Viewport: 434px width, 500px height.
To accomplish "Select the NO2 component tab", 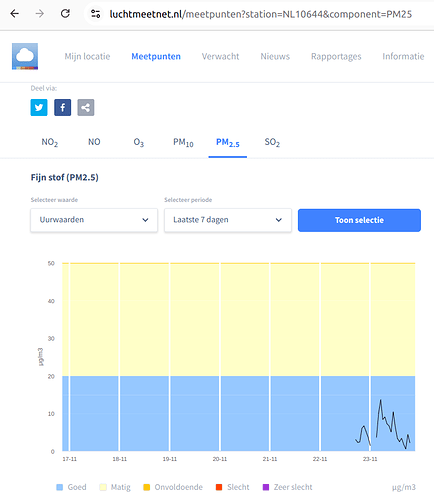I will pyautogui.click(x=50, y=143).
